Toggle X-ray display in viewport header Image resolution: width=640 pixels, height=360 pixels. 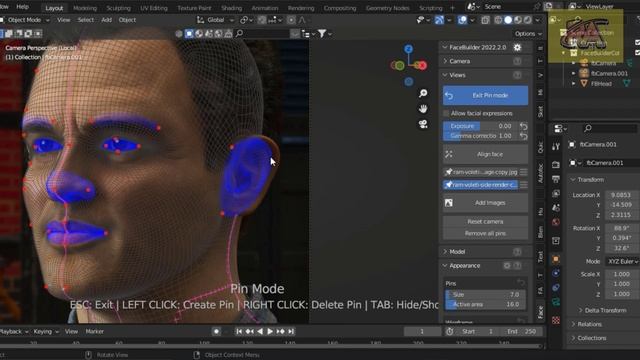coord(485,20)
